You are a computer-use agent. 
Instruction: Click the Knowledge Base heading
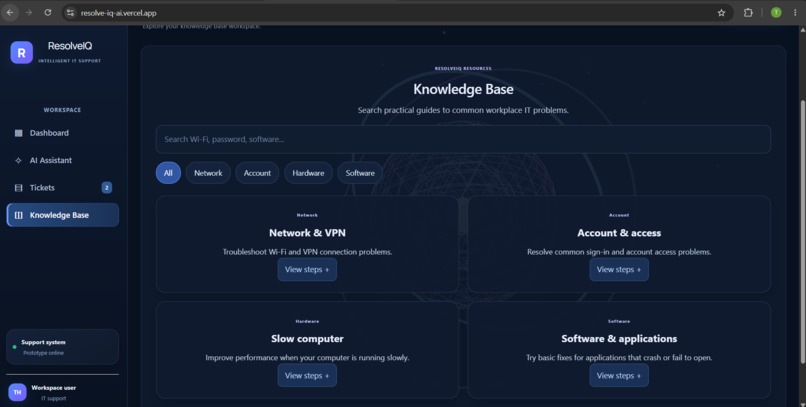click(x=463, y=89)
